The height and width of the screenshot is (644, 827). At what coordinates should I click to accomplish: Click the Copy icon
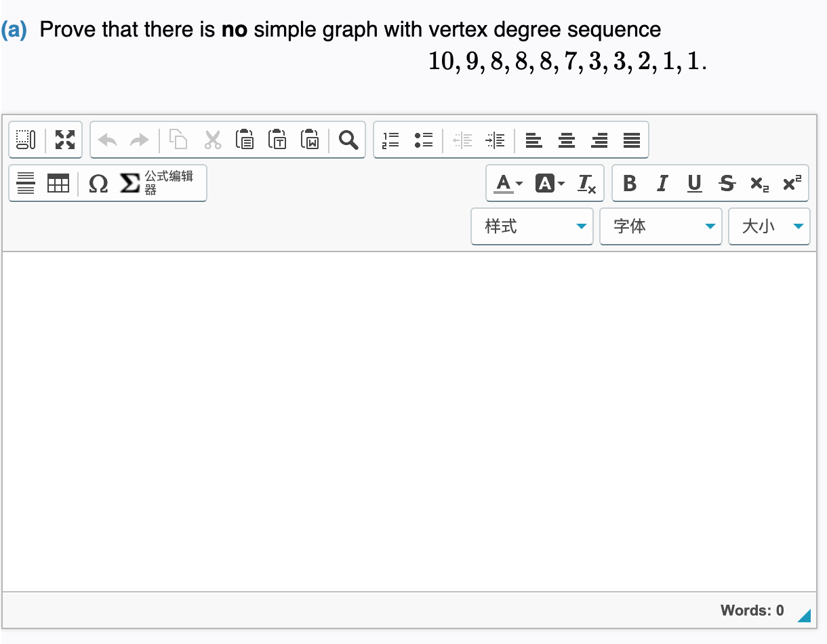point(178,140)
